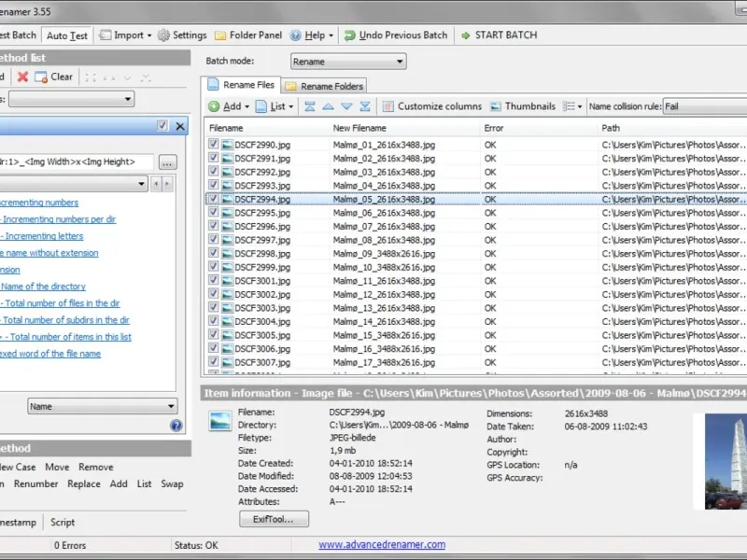Click the move item up arrow

[329, 106]
